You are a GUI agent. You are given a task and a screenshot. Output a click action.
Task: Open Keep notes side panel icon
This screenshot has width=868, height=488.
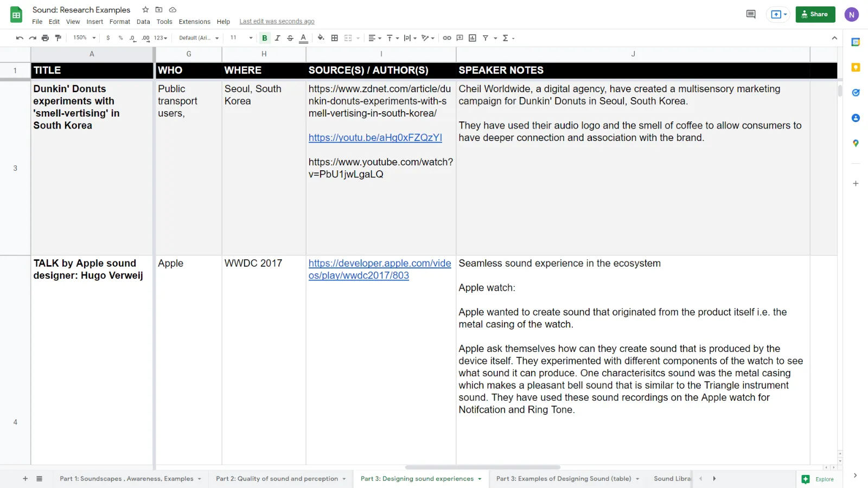[x=856, y=67]
